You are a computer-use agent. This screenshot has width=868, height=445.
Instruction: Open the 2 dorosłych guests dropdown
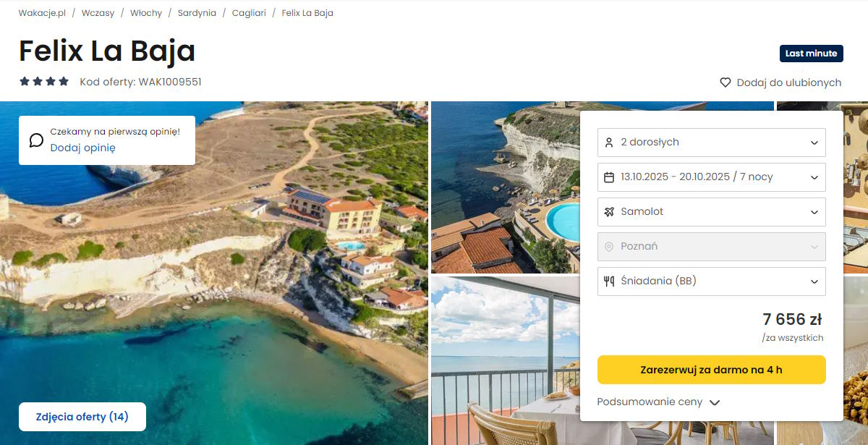(x=712, y=143)
